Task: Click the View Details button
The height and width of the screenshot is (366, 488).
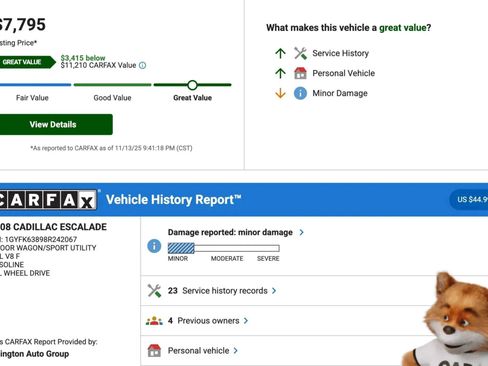Action: pos(55,124)
